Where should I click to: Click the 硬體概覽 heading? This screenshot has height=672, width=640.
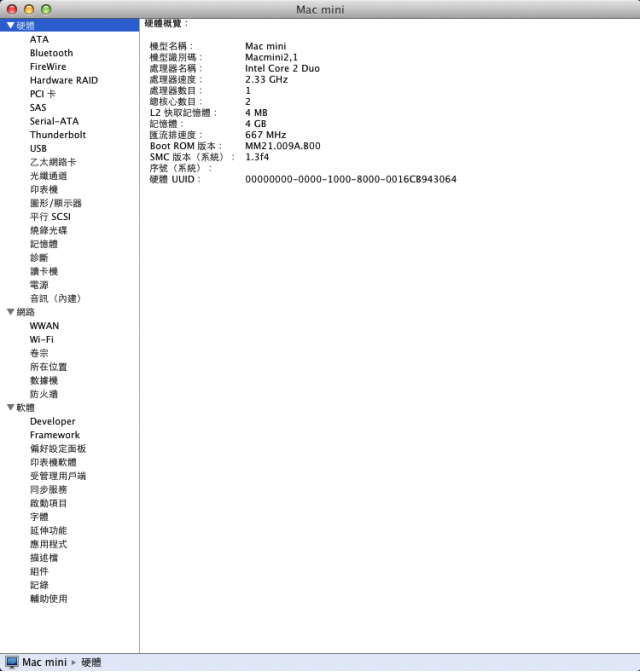166,23
